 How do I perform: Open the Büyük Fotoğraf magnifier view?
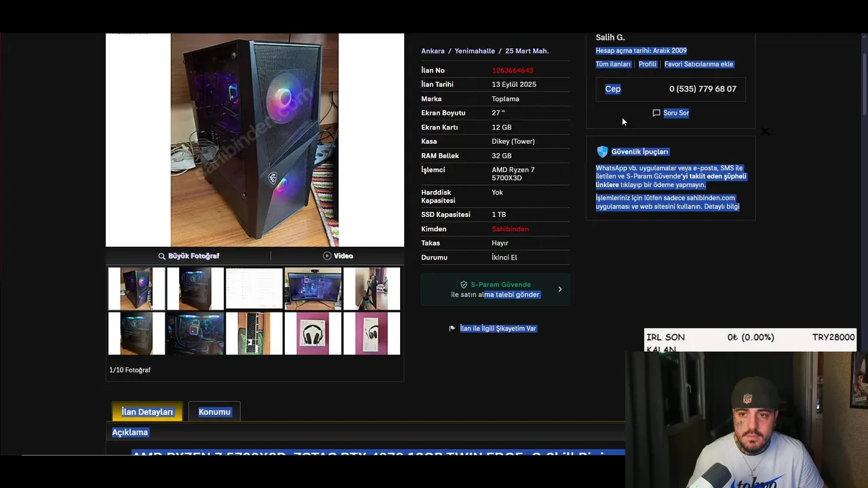point(189,256)
